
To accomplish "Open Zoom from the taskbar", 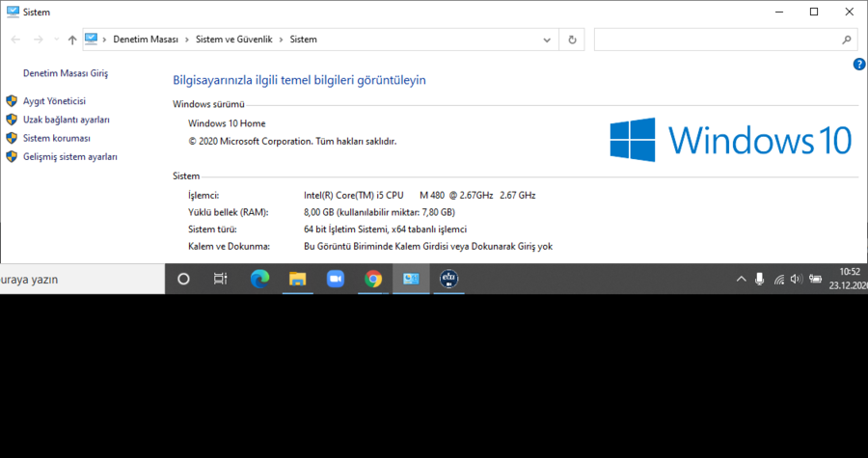I will tap(336, 280).
